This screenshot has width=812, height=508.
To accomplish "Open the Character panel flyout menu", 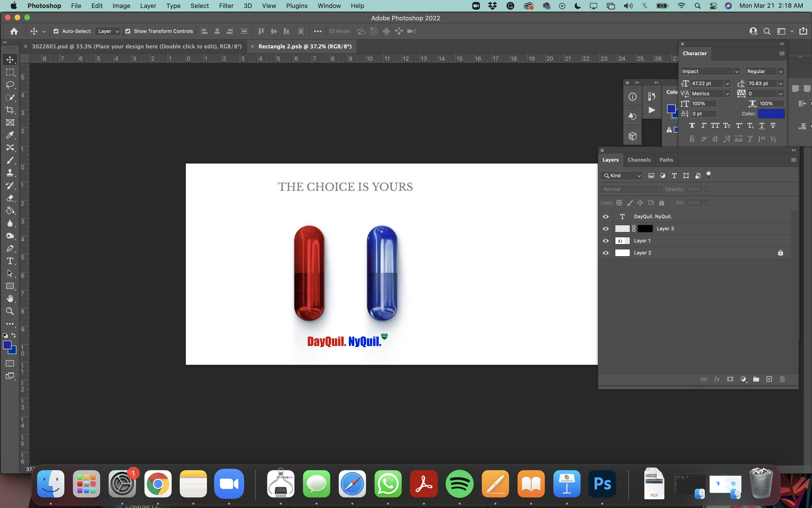I will 782,53.
